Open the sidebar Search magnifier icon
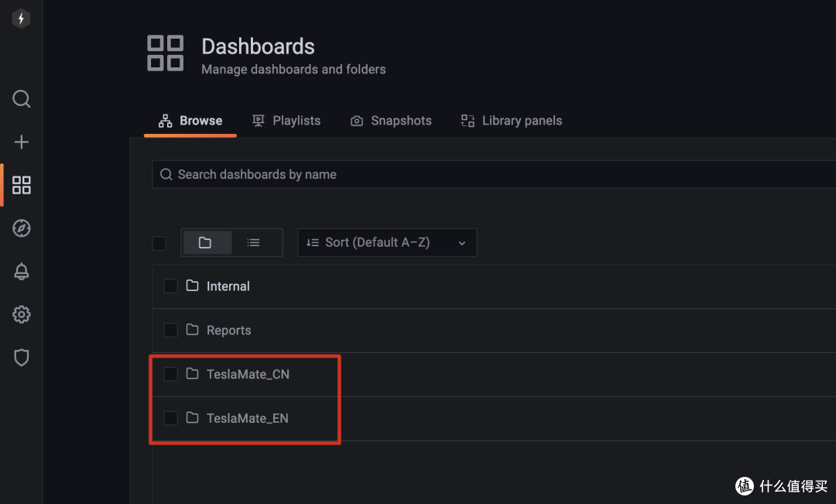This screenshot has height=504, width=836. (22, 99)
